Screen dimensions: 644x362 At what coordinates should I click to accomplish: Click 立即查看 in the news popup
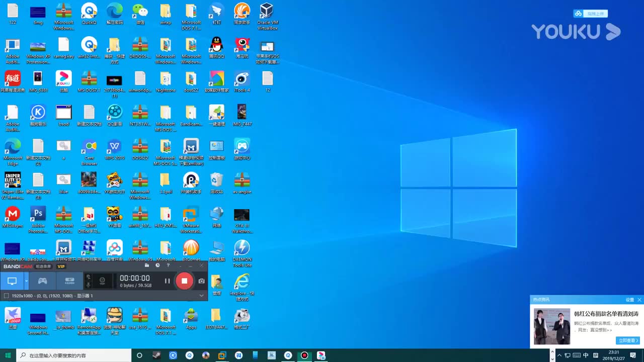[x=627, y=341]
